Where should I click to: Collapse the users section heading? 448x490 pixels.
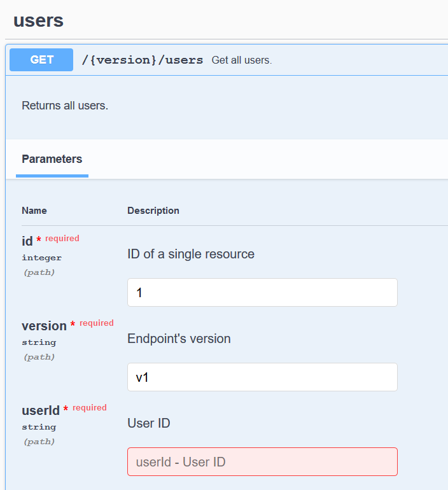coord(38,20)
